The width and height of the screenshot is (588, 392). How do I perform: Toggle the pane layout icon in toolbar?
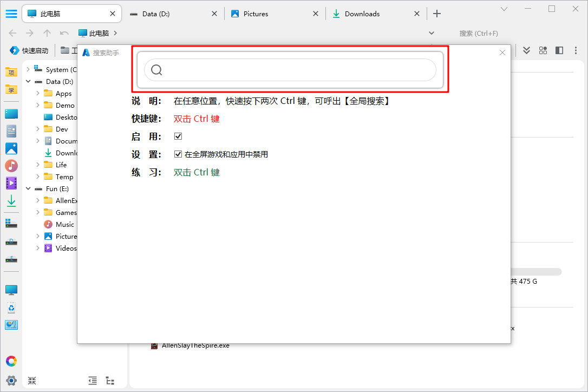(559, 50)
